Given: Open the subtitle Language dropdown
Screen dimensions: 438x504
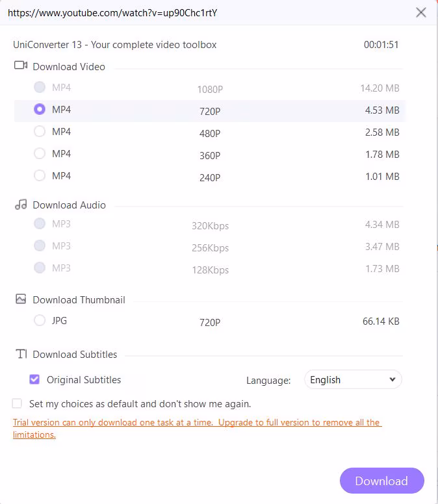Looking at the screenshot, I should click(353, 380).
